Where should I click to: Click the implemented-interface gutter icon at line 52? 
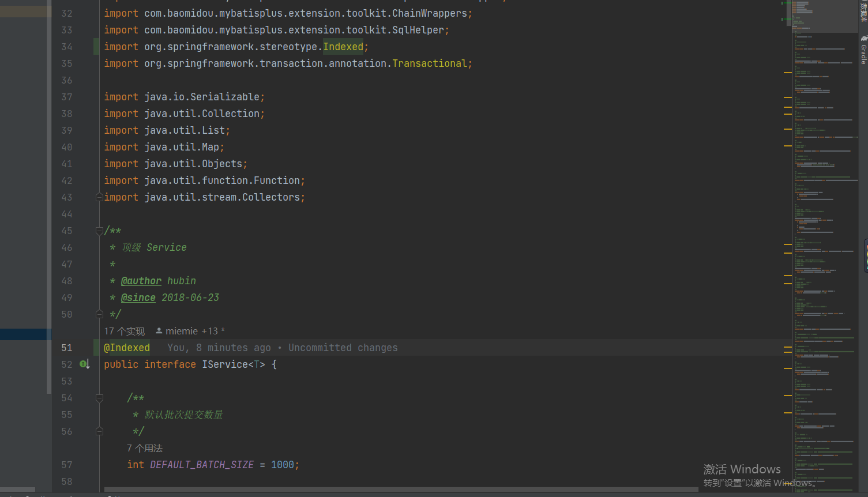[x=84, y=364]
